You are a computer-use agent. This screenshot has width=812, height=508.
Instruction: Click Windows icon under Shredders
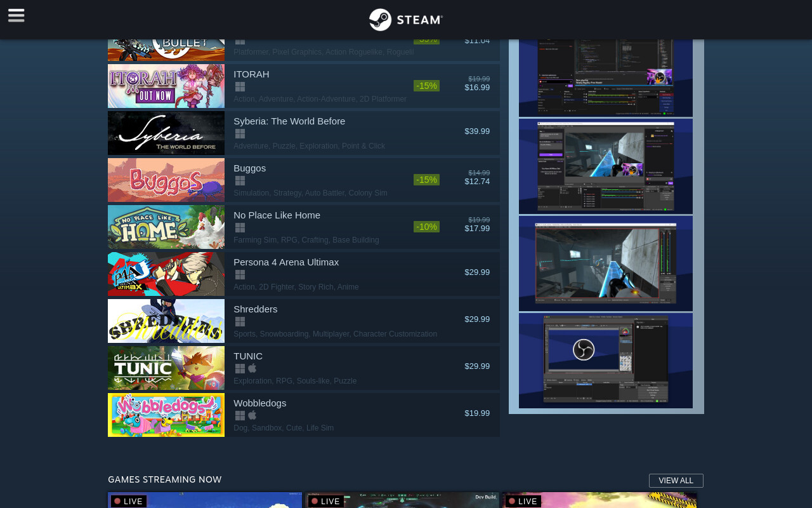coord(240,321)
